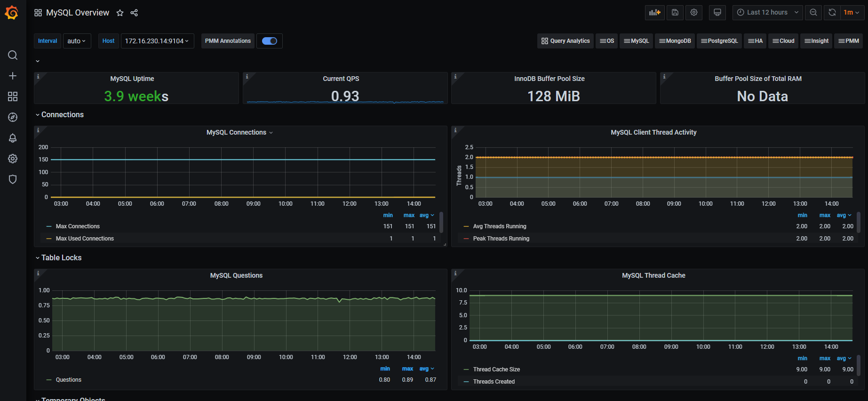
Task: Click the Search icon in the sidebar
Action: point(13,55)
